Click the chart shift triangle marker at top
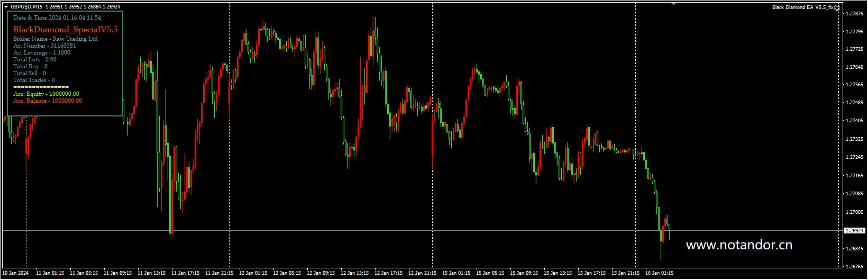 tap(674, 4)
